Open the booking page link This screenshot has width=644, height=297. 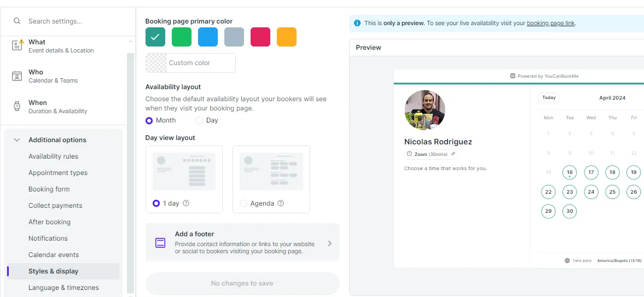(x=550, y=23)
